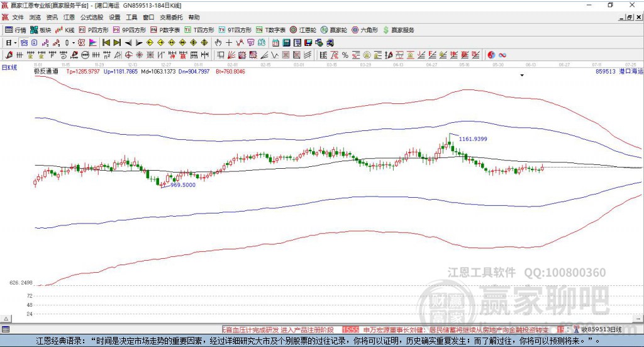Viewport: 644px width, 347px height.
Task: Open the 9T四方形 tool
Action: point(235,30)
